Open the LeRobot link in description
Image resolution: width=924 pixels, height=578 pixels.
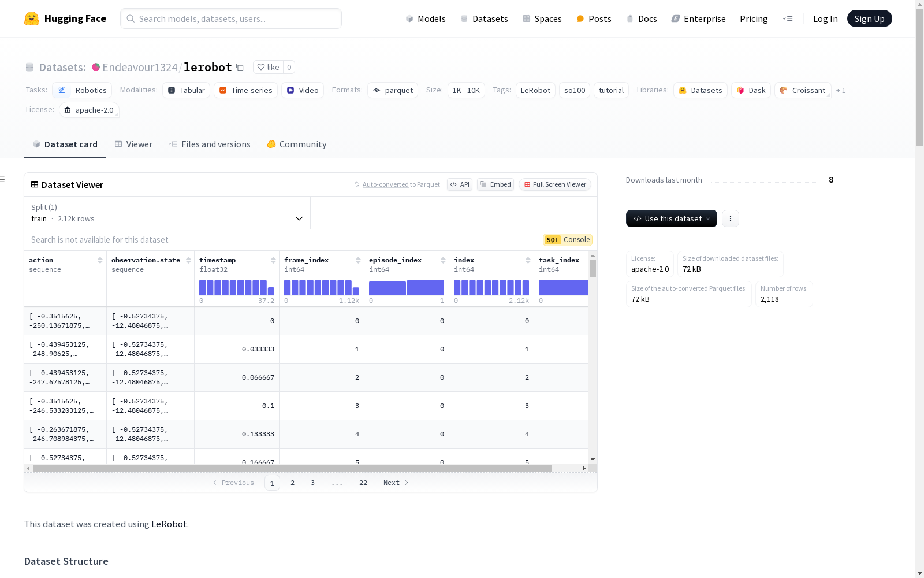169,524
